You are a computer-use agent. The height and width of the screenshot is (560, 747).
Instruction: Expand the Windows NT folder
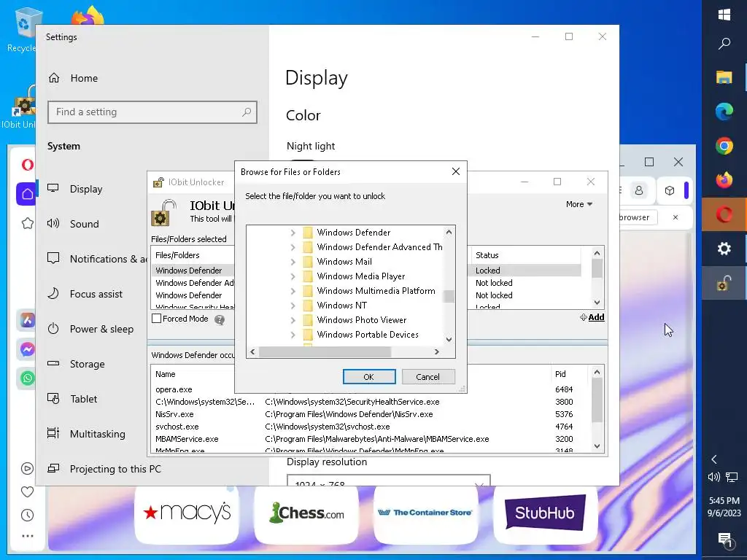[293, 306]
